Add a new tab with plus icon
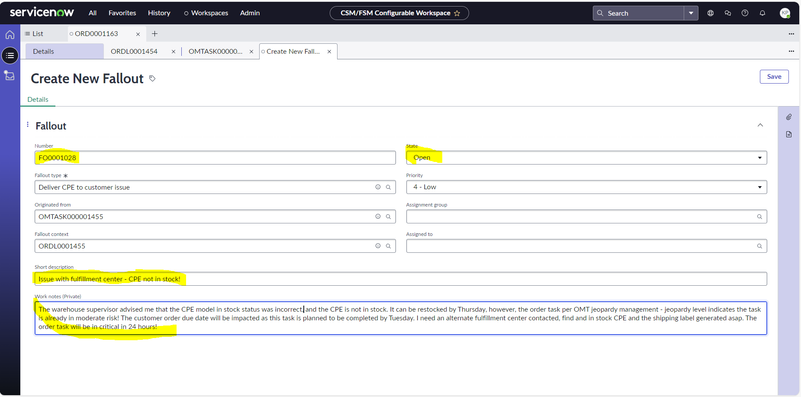 (154, 34)
